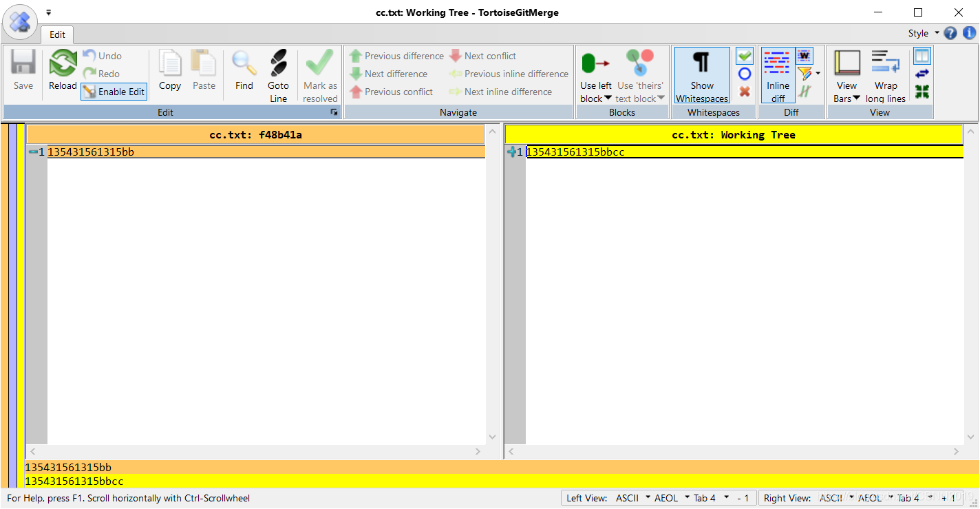Click 'cc.txt: f48b41a' pane header
The image size is (980, 509).
(255, 135)
